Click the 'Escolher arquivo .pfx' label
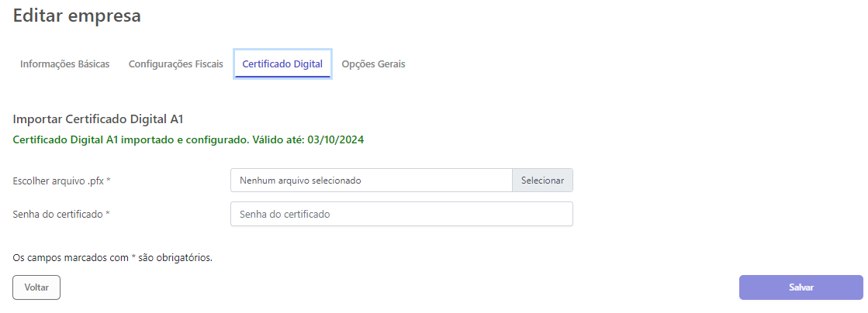The height and width of the screenshot is (313, 868). coord(58,181)
